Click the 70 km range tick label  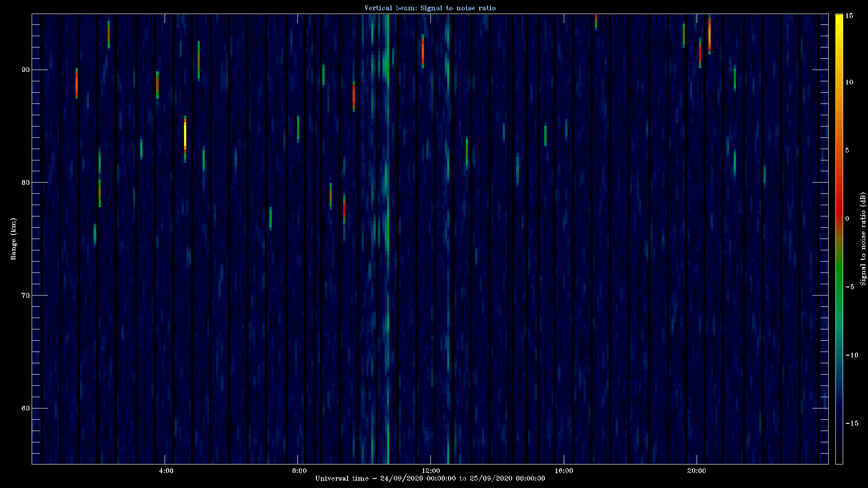[25, 296]
